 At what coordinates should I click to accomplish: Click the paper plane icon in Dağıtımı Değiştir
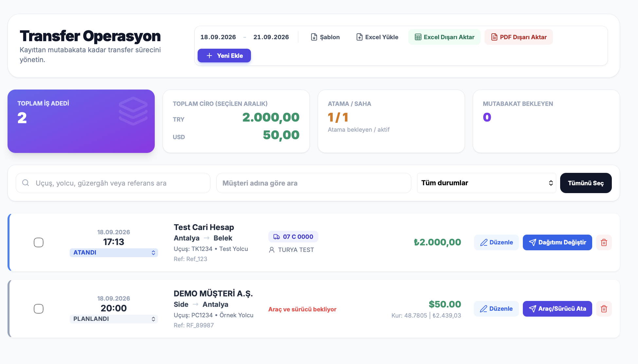pos(532,242)
